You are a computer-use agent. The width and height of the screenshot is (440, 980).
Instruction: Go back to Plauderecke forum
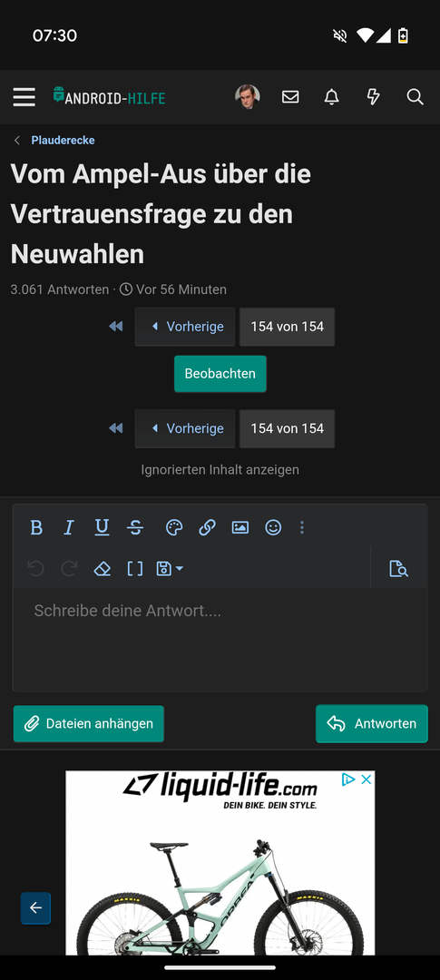[64, 140]
